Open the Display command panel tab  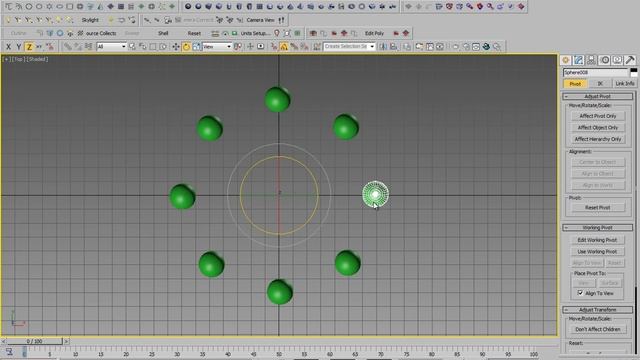pos(617,60)
